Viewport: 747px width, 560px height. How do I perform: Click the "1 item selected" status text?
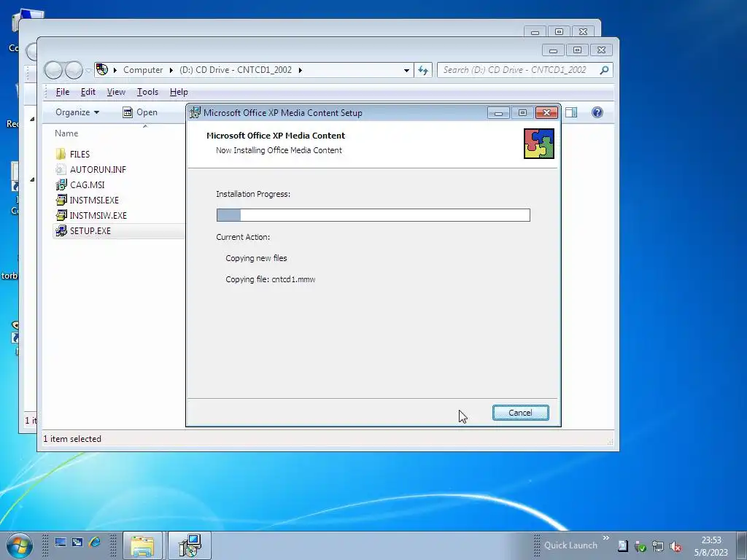(x=72, y=439)
